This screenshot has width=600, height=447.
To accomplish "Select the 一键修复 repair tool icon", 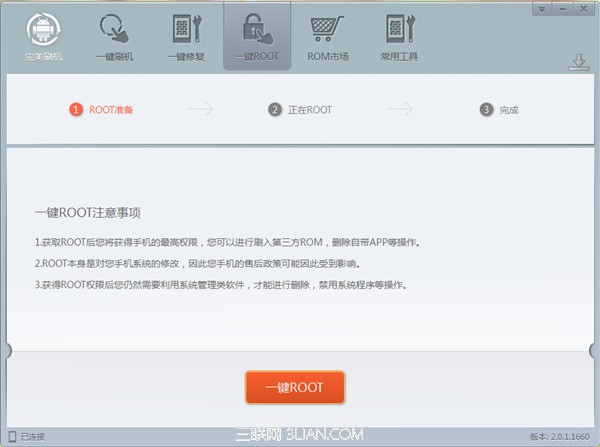I will (x=186, y=38).
